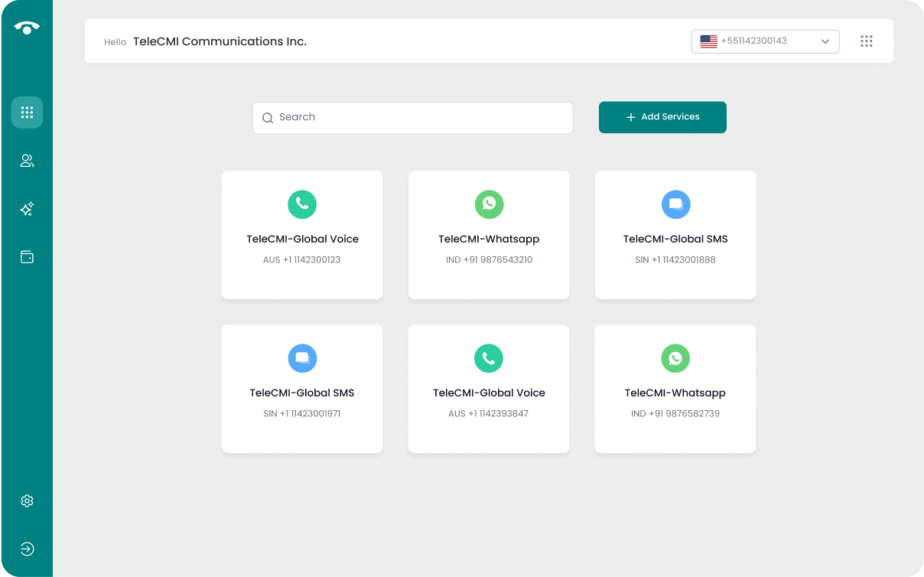Select the WhatsApp icon above IND +91 9876543210
This screenshot has width=924, height=577.
tap(489, 204)
